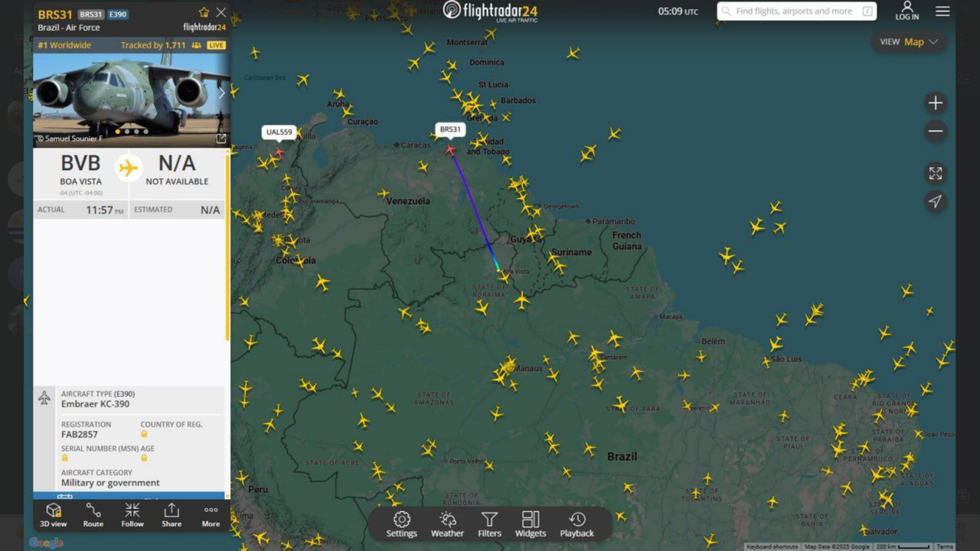Click the 11:57 PM actual departure time
This screenshot has width=980, height=551.
coord(104,210)
